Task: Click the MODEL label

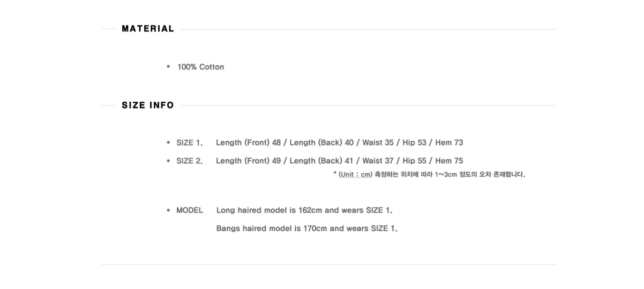Action: (x=190, y=210)
